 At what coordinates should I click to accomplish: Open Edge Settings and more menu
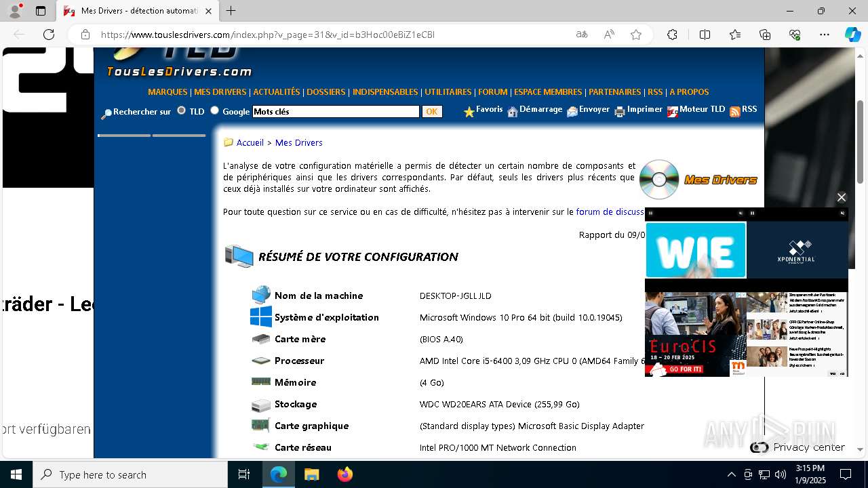(825, 35)
